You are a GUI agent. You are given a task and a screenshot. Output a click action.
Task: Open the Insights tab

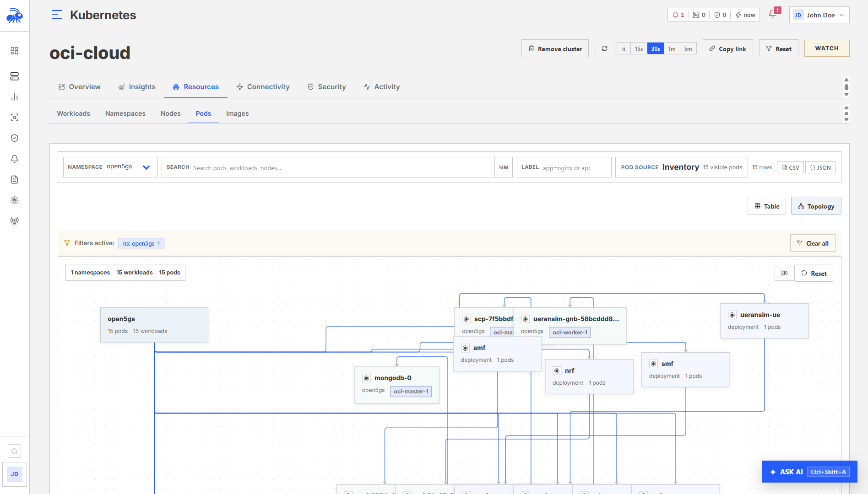click(137, 87)
